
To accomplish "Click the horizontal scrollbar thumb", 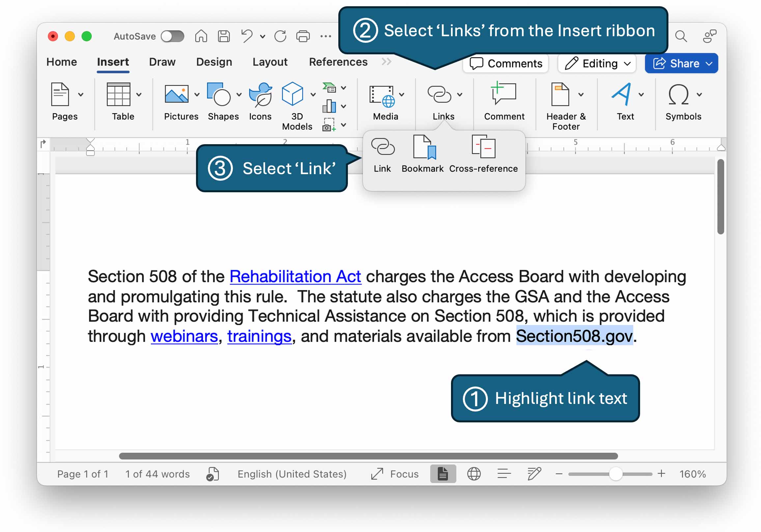I will point(368,456).
